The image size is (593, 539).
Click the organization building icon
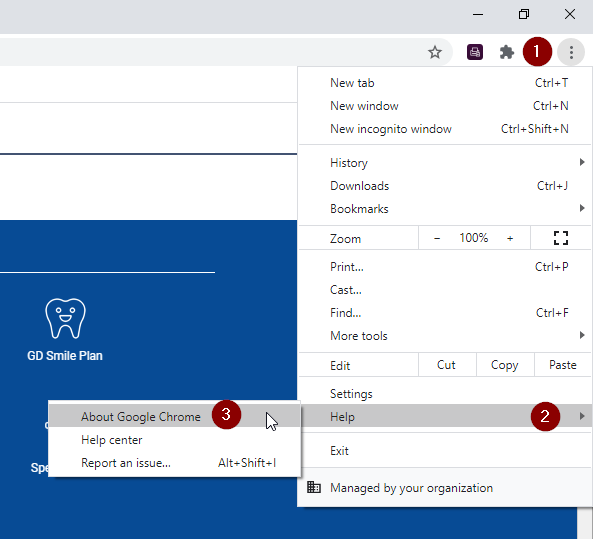(314, 487)
